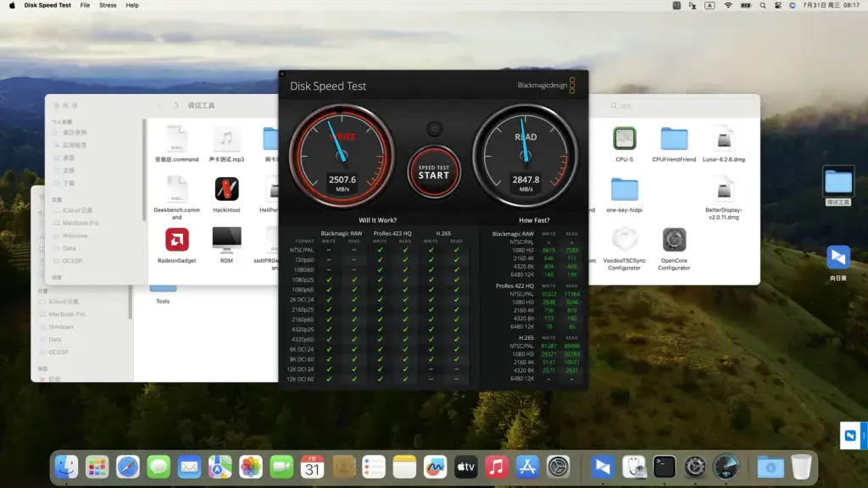This screenshot has width=868, height=488.
Task: Open the Disk Speed Test application menu
Action: (47, 6)
